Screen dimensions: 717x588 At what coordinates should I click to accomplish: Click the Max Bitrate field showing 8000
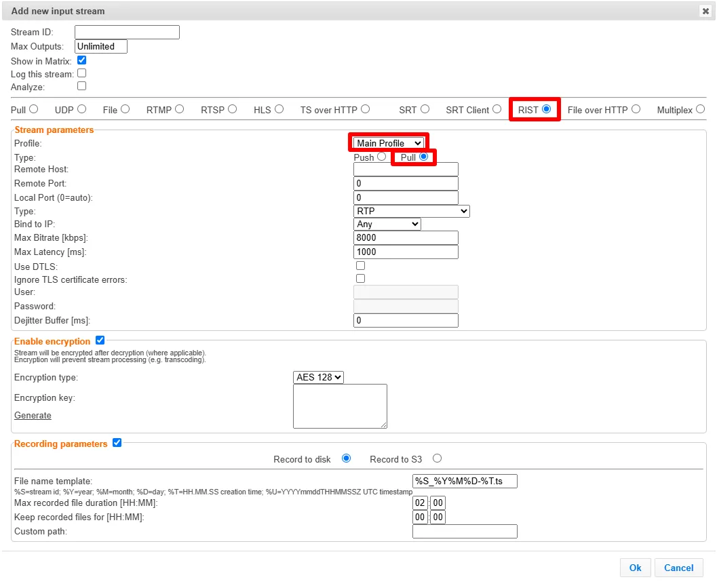click(x=406, y=238)
